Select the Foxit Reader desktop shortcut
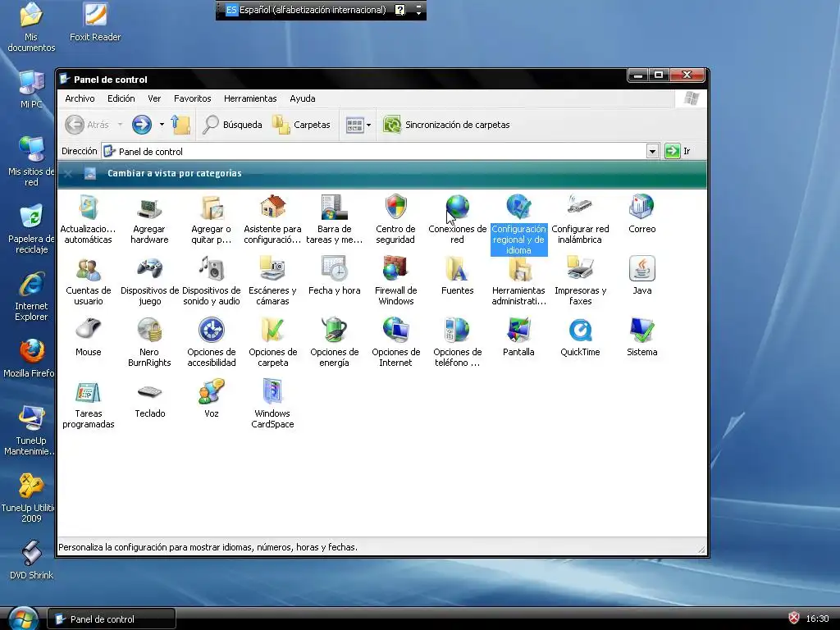Viewport: 840px width, 630px height. click(95, 22)
